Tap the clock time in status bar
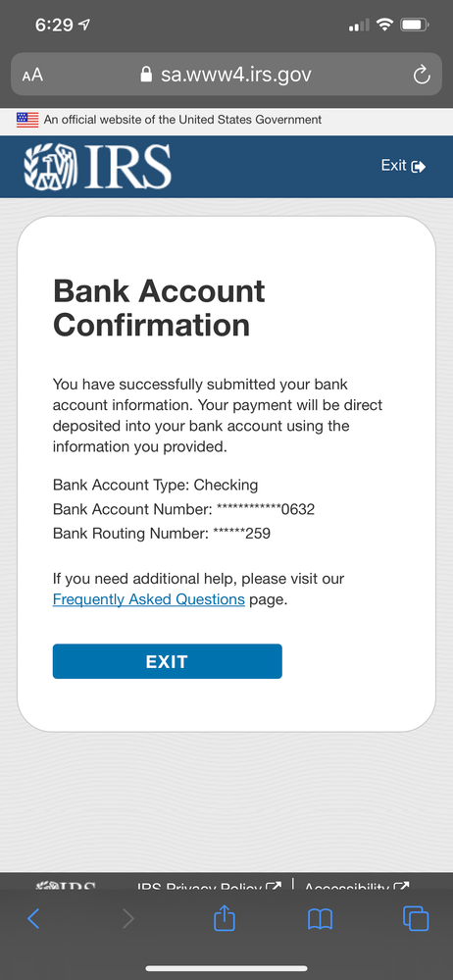This screenshot has width=453, height=980. [x=54, y=25]
